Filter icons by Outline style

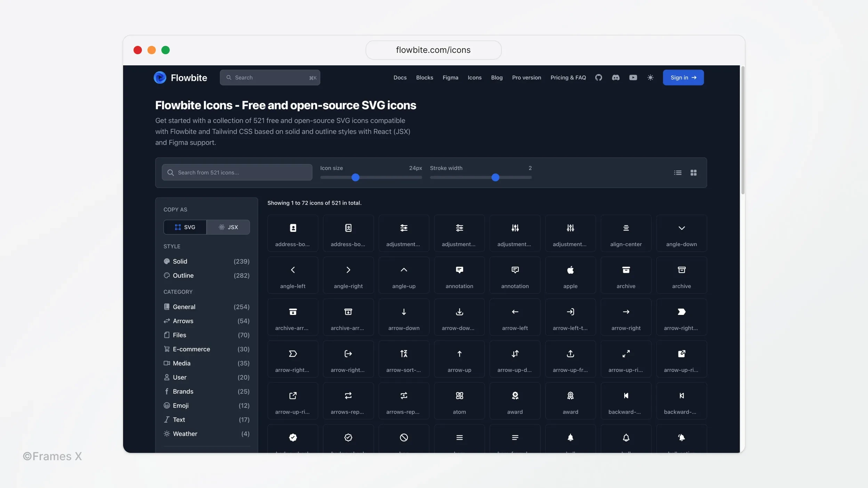[x=183, y=275]
